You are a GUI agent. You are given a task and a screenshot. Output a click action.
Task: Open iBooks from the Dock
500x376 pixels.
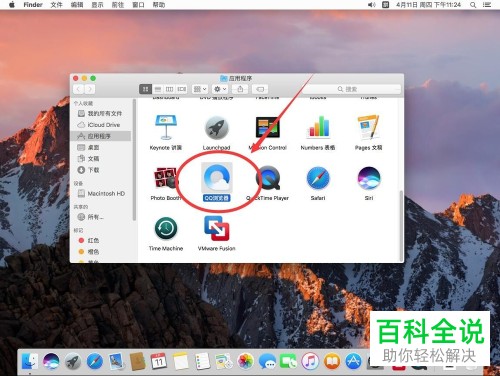tap(332, 361)
